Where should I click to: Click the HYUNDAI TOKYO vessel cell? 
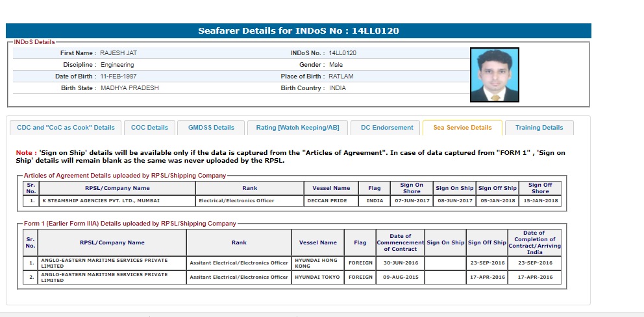pyautogui.click(x=318, y=277)
